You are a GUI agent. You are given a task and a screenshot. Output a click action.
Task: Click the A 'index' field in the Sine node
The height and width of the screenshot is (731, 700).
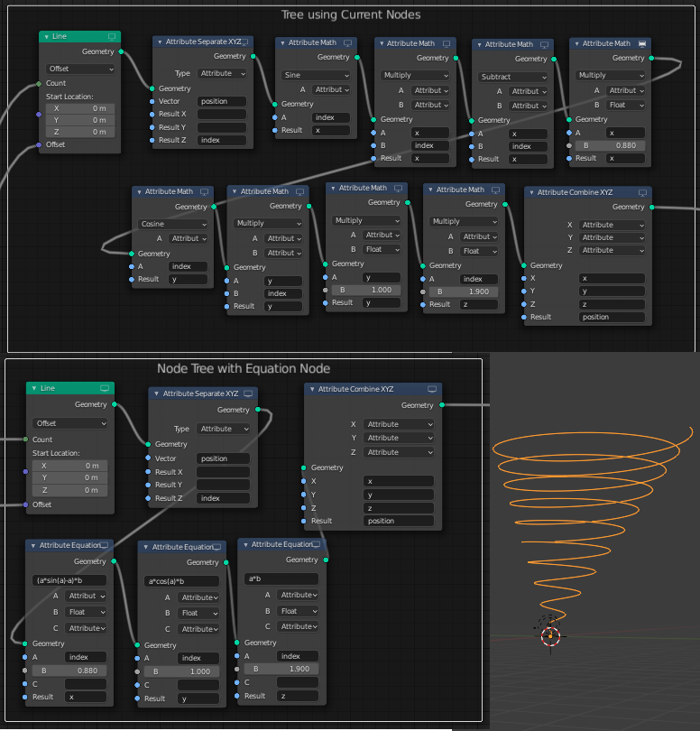[331, 118]
